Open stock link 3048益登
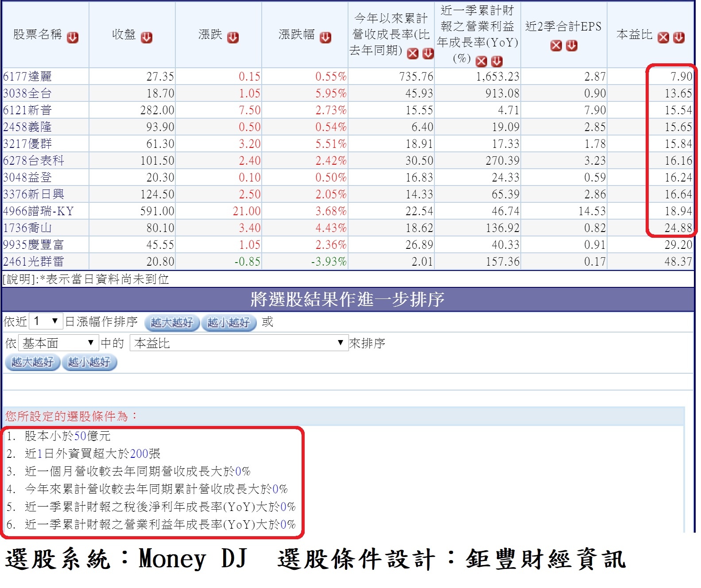Screen dimensions: 701x588 (x=27, y=178)
